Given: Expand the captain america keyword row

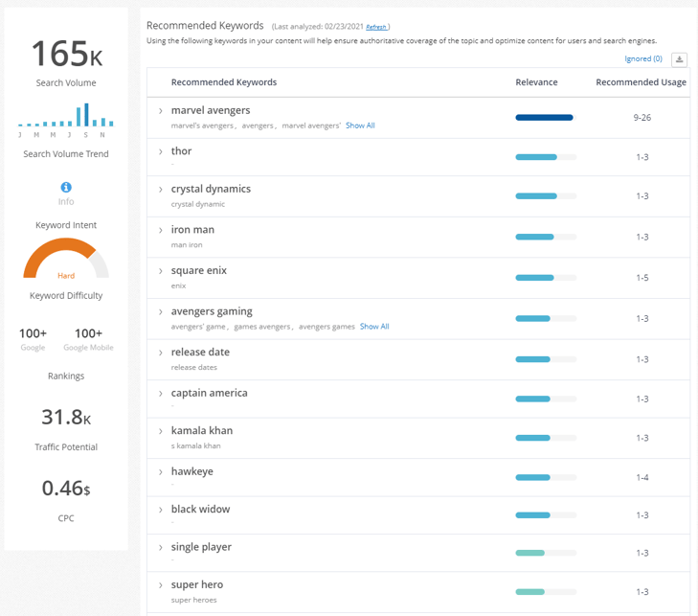Looking at the screenshot, I should click(x=161, y=394).
